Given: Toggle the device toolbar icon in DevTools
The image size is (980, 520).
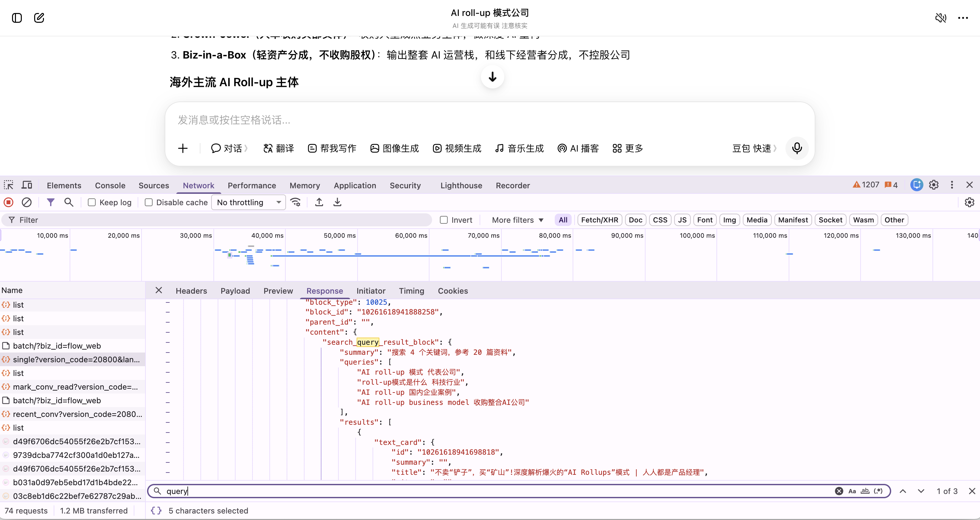Looking at the screenshot, I should click(x=27, y=185).
